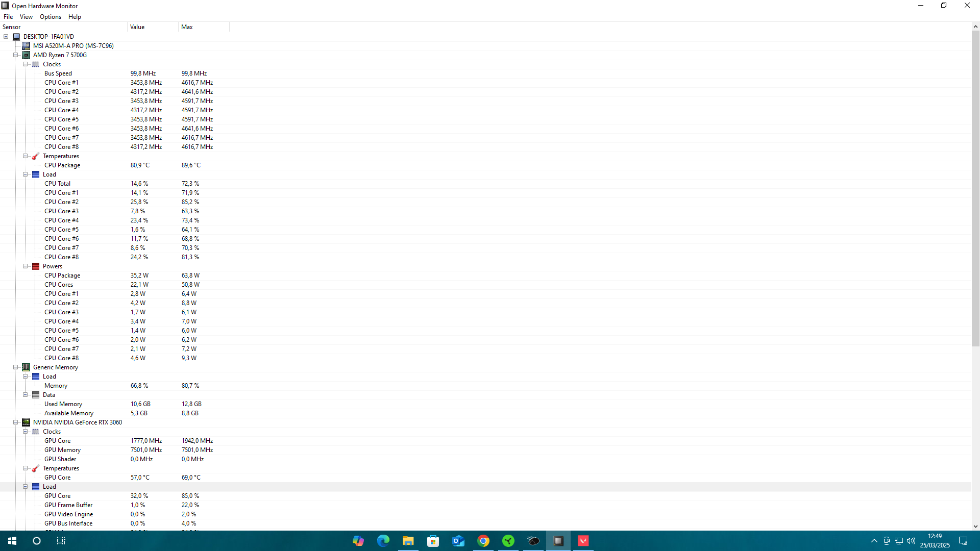Click the CPU Temperatures thermometer icon
The width and height of the screenshot is (980, 551).
coord(36,156)
